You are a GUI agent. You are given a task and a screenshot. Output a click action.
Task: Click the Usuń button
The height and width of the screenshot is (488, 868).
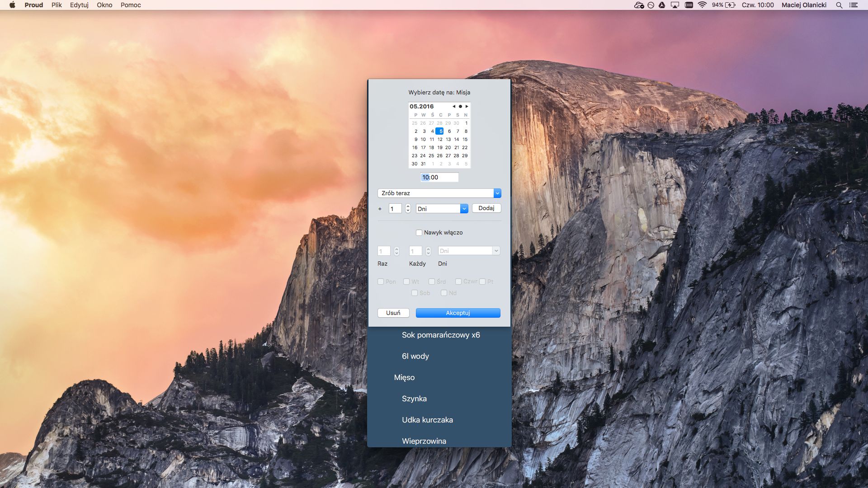pos(393,313)
